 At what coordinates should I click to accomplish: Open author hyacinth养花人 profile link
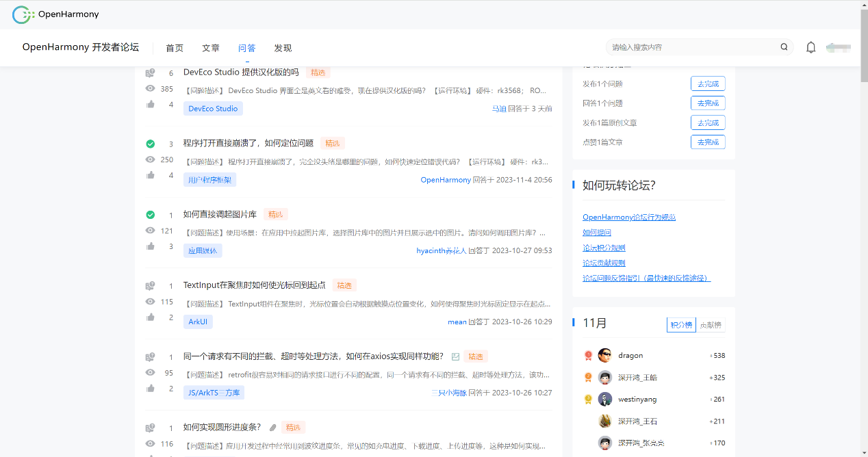pyautogui.click(x=442, y=250)
